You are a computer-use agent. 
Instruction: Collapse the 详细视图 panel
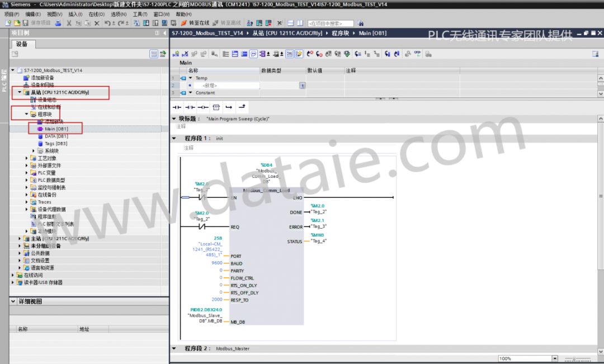click(x=13, y=301)
